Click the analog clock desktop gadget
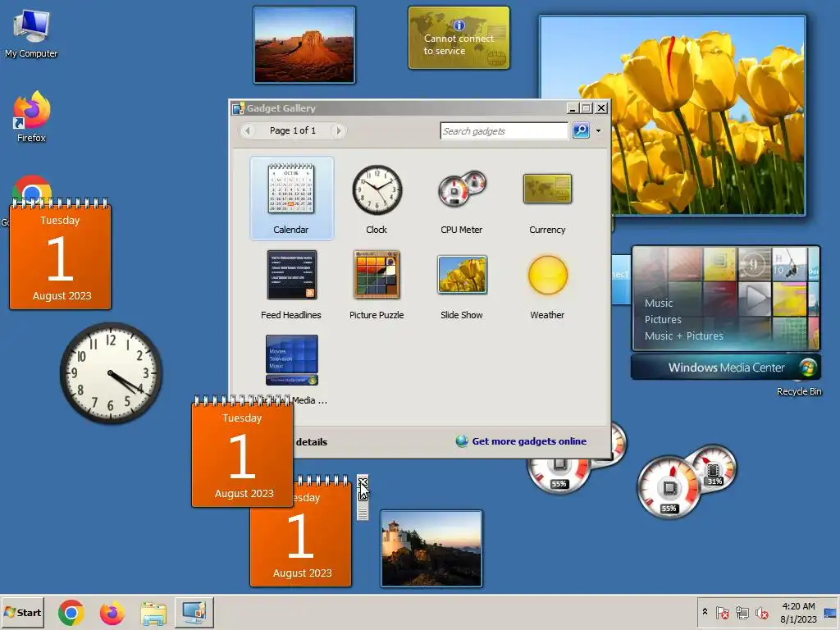 (112, 373)
